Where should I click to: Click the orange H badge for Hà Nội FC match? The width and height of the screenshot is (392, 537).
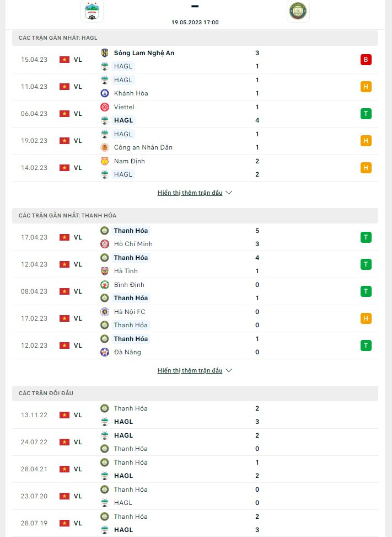[366, 318]
